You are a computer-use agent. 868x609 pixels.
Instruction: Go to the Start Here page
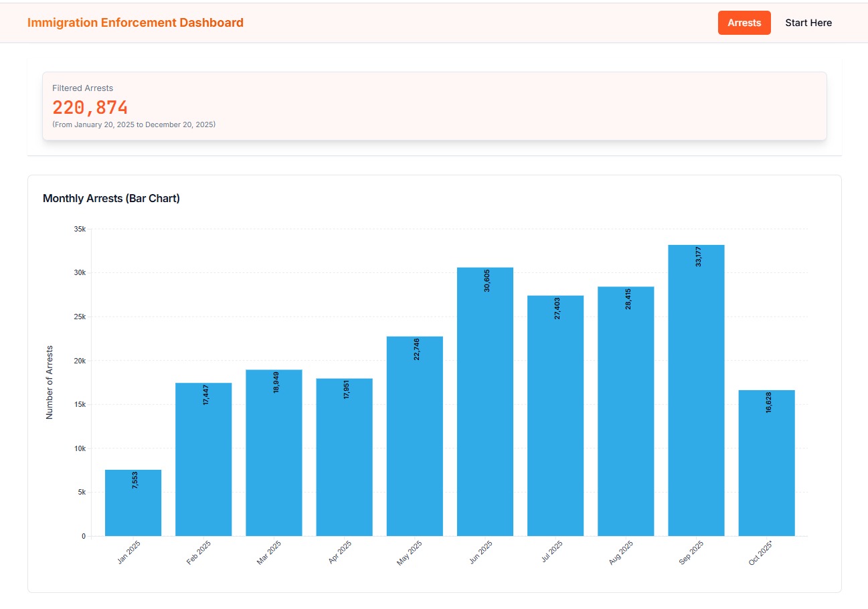pos(808,23)
